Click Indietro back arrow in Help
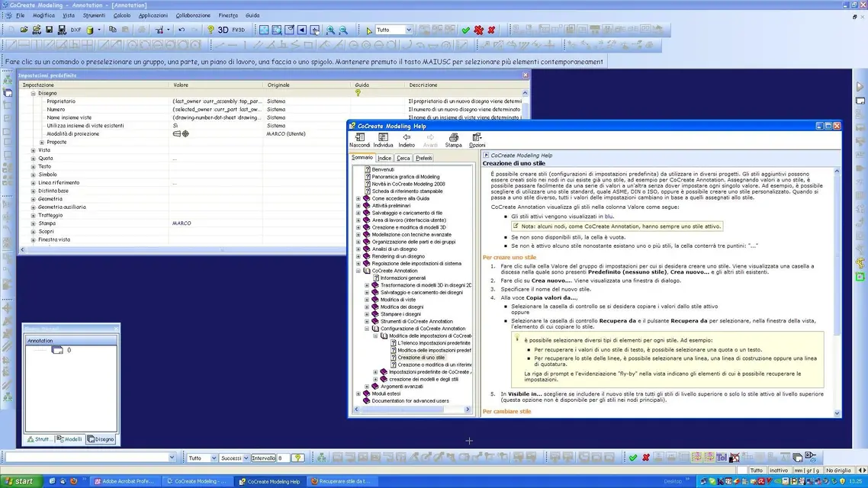 point(407,140)
